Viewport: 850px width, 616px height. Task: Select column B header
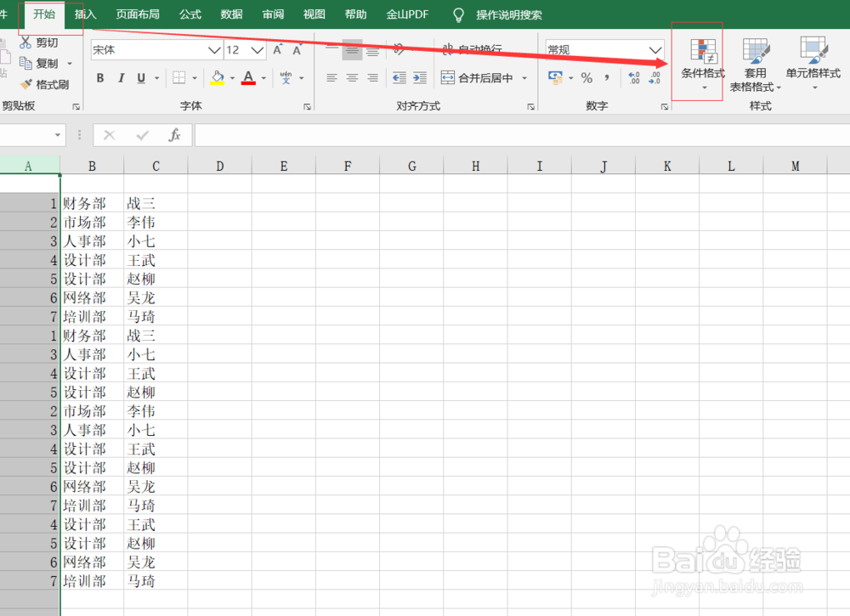(92, 166)
